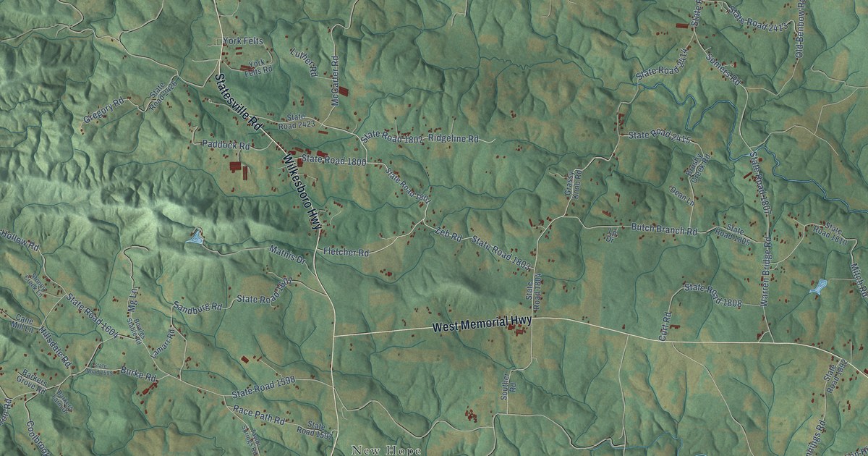Screen dimensions: 868x456
Task: Pick the Gregory Rd label
Action: click(x=103, y=112)
